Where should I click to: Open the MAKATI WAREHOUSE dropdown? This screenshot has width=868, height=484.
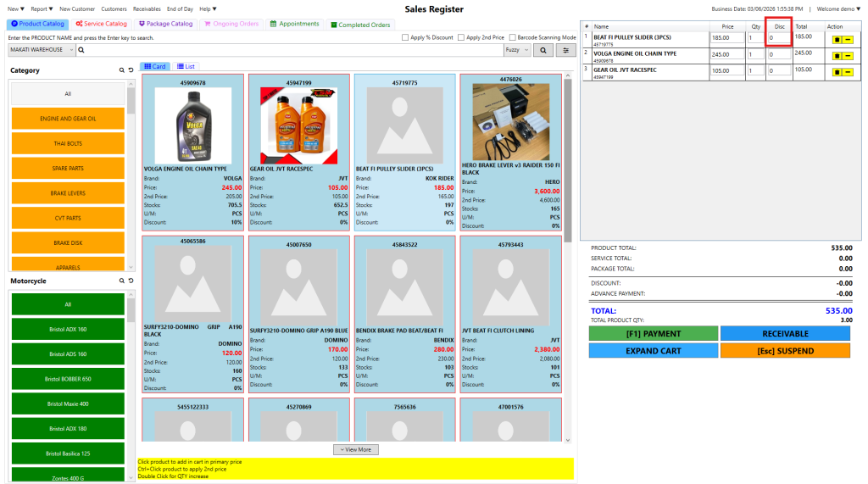pyautogui.click(x=41, y=50)
